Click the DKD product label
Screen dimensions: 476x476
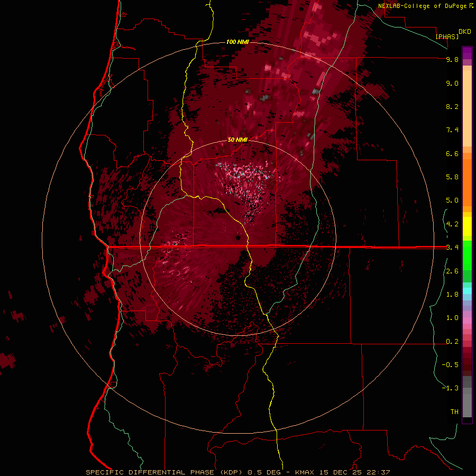coord(465,32)
